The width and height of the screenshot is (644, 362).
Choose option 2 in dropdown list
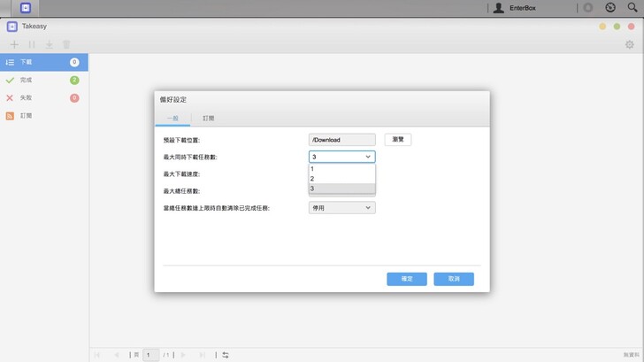point(341,179)
